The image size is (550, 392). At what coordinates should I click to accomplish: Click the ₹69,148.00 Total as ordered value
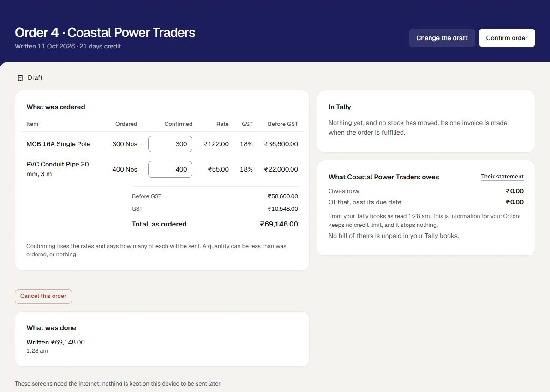(x=279, y=224)
